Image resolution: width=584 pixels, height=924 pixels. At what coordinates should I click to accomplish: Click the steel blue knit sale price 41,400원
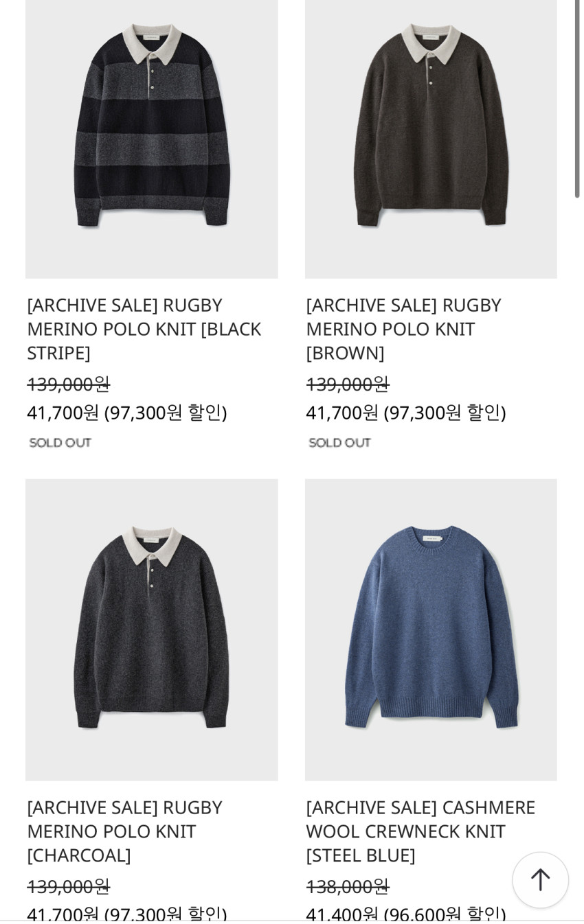[342, 913]
